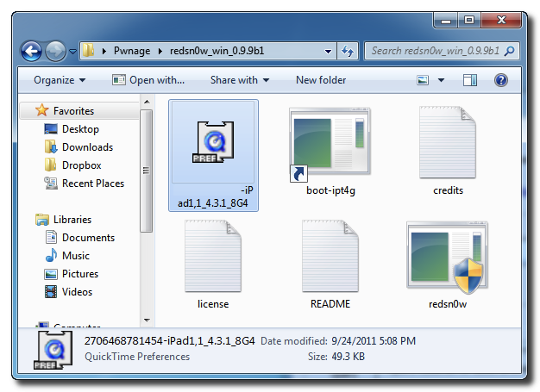Open Desktop from Favorites

click(x=80, y=129)
